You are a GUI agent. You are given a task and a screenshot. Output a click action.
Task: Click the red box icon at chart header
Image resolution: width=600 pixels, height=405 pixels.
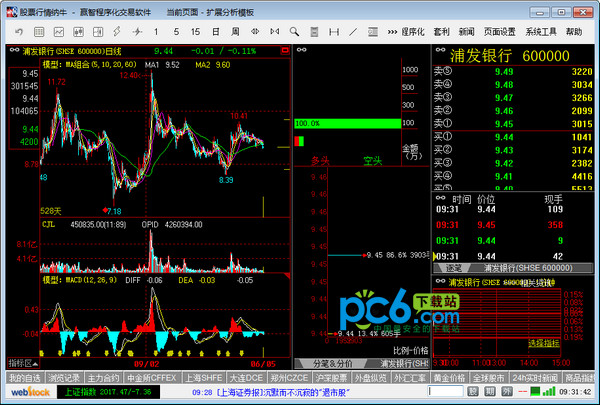pyautogui.click(x=285, y=50)
